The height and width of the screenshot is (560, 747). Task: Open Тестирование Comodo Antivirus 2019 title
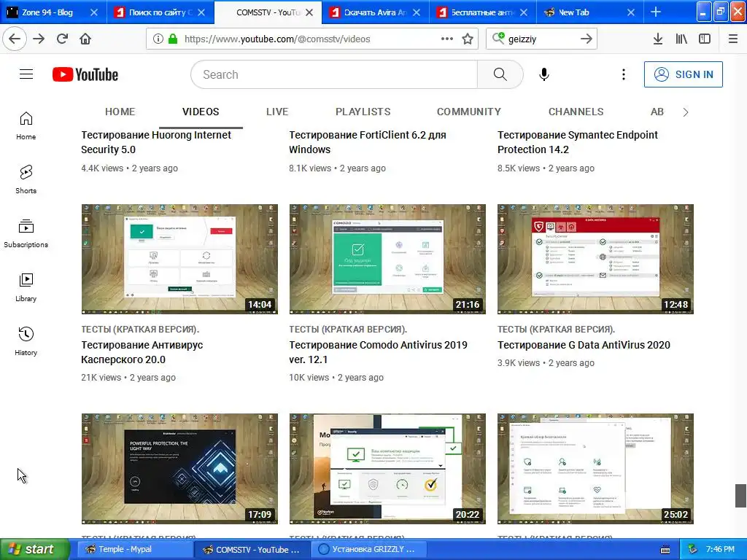point(379,352)
